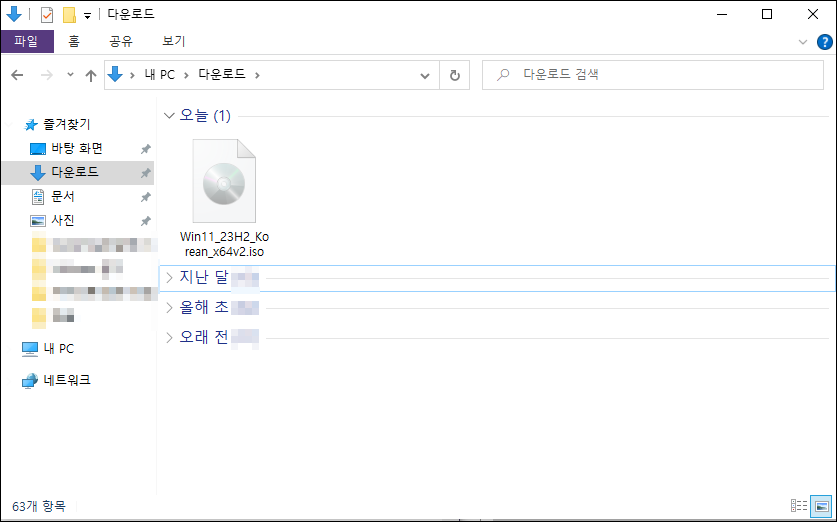Expand the 지난 달 group
This screenshot has width=837, height=522.
click(x=169, y=278)
